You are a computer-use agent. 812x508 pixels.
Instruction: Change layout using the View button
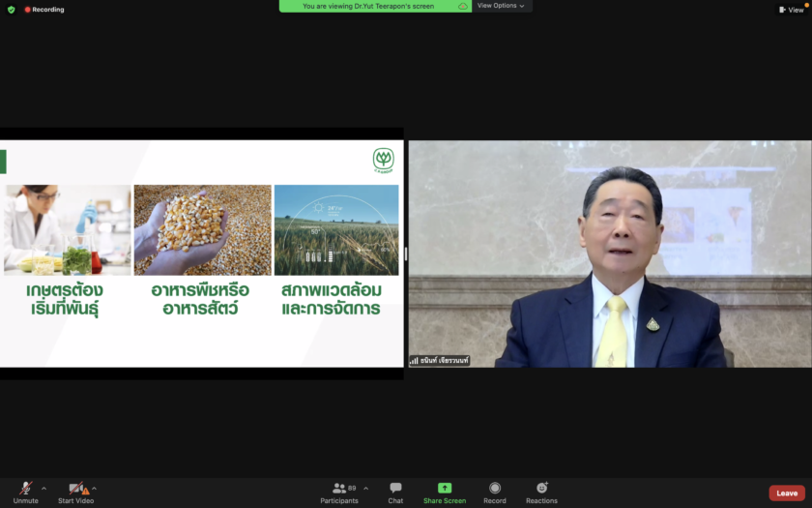[x=792, y=10]
